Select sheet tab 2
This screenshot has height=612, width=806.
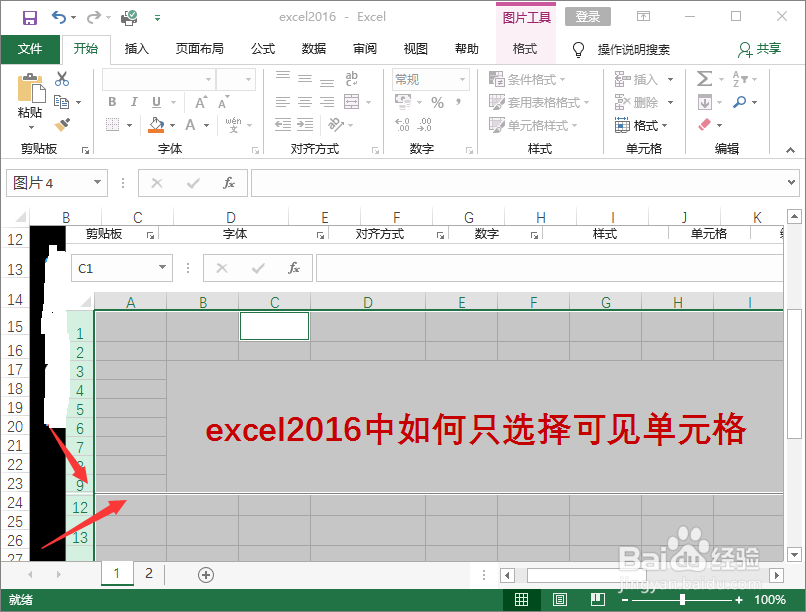pyautogui.click(x=149, y=573)
